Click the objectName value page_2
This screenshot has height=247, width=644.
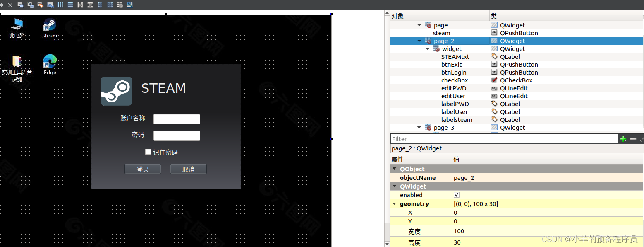pos(548,177)
